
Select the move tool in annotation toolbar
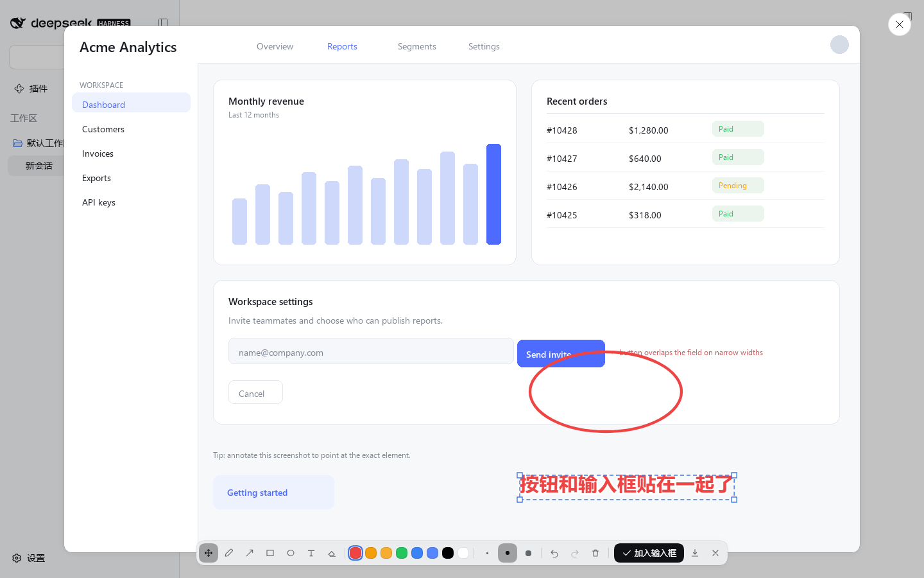click(x=209, y=553)
